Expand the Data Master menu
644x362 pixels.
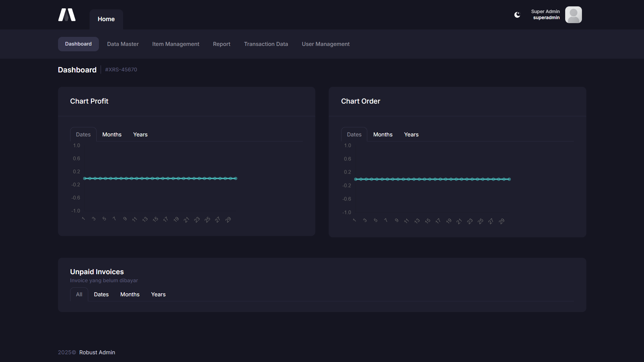pyautogui.click(x=123, y=44)
